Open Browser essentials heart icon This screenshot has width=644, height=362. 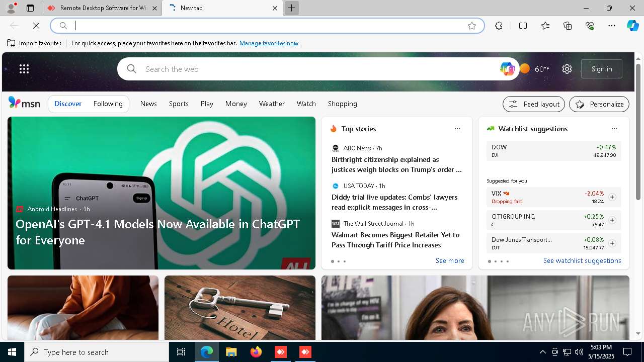coord(590,26)
